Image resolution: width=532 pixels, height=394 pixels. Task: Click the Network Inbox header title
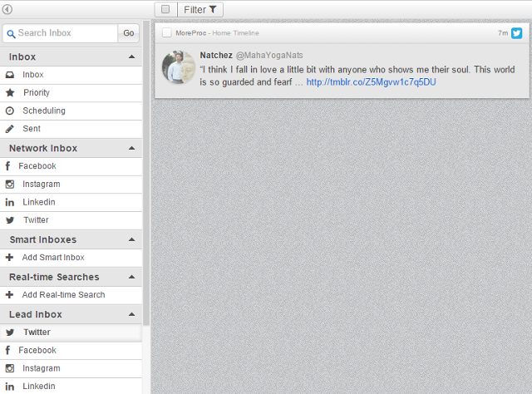click(x=43, y=148)
